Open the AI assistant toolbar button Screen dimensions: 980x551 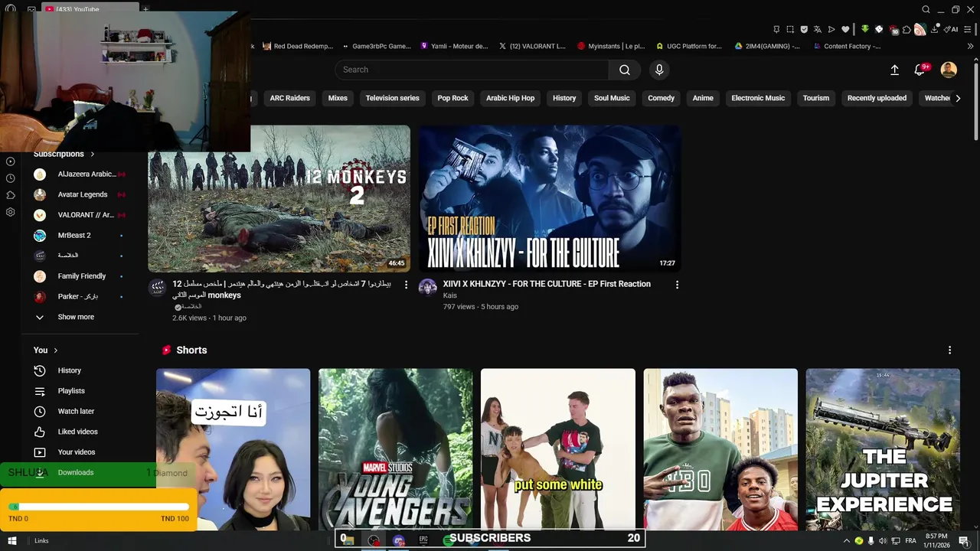pos(950,29)
